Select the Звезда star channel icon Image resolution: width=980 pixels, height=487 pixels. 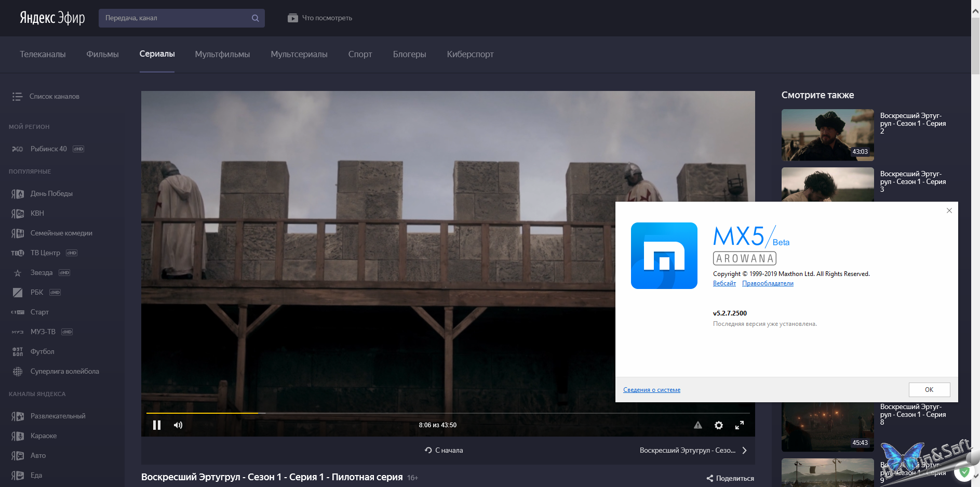click(x=18, y=273)
